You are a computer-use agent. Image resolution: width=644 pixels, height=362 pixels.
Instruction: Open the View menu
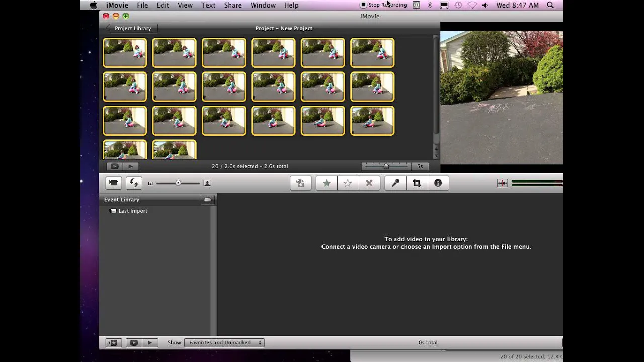click(185, 5)
